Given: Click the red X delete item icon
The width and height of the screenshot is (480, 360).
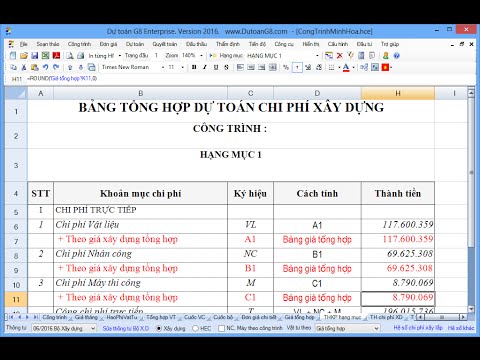Looking at the screenshot, I should point(339,56).
